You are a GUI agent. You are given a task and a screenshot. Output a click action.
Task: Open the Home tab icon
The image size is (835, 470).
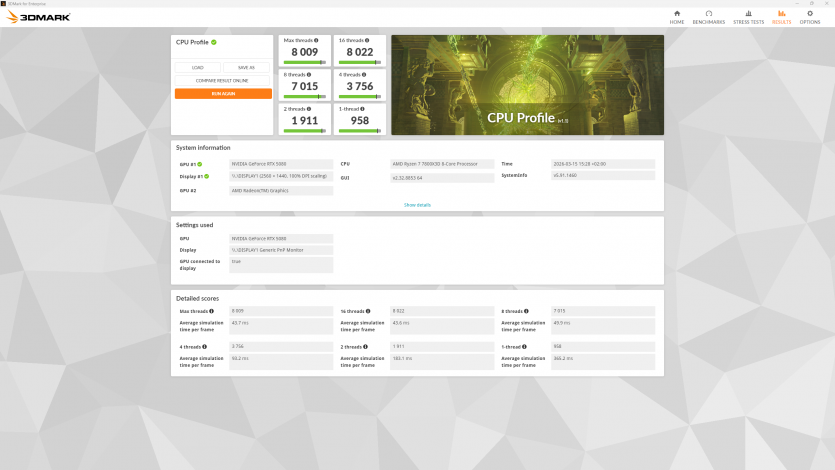pos(677,14)
